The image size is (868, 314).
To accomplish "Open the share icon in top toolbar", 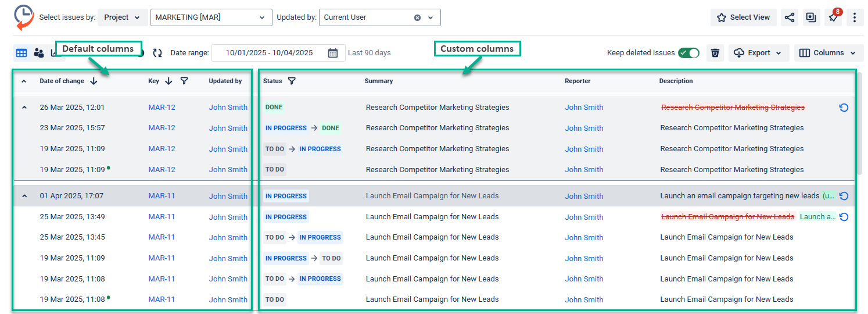I will click(x=789, y=17).
